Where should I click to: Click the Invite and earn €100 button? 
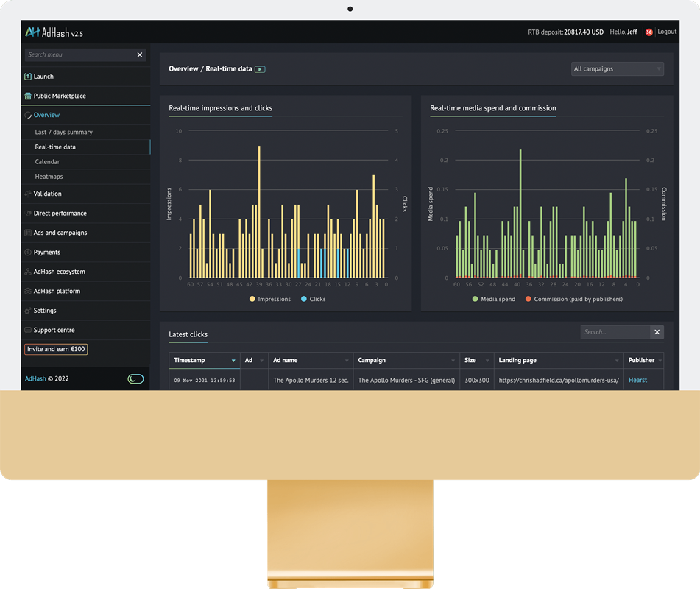[x=56, y=349]
